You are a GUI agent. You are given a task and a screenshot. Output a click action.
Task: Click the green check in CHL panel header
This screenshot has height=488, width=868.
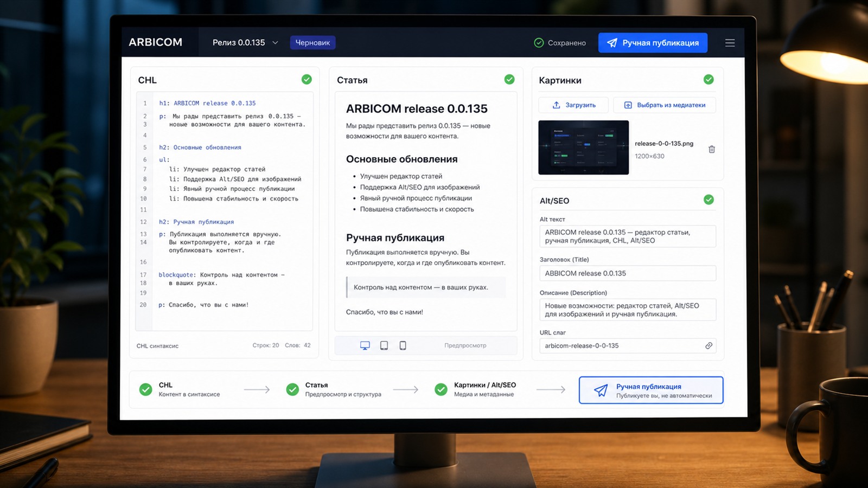(x=307, y=79)
